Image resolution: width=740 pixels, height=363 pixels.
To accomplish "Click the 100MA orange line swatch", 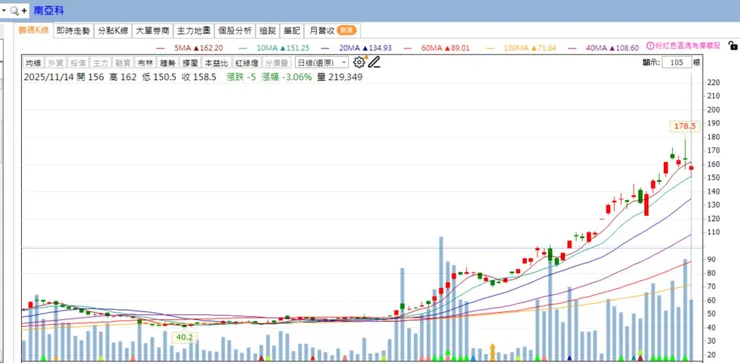I will pos(490,48).
